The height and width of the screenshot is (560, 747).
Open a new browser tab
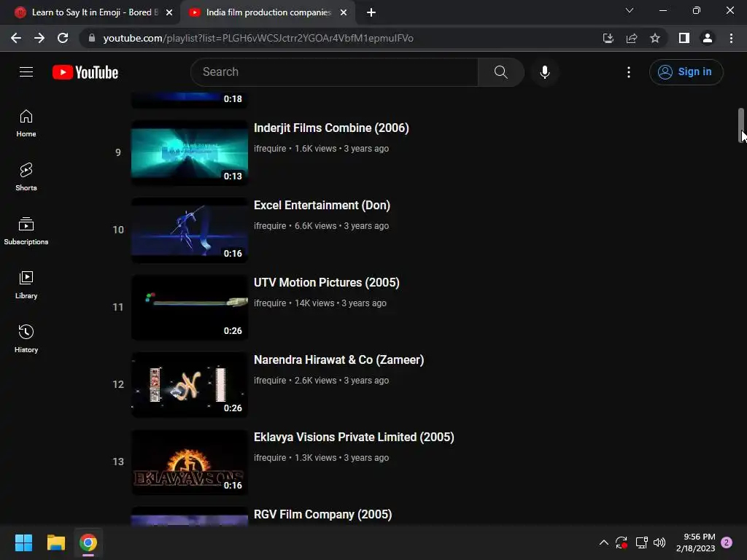(371, 12)
